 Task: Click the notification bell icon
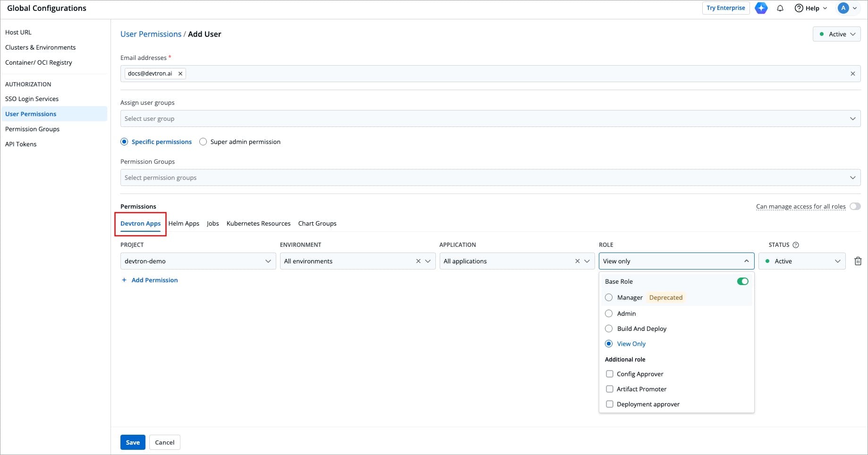tap(780, 8)
